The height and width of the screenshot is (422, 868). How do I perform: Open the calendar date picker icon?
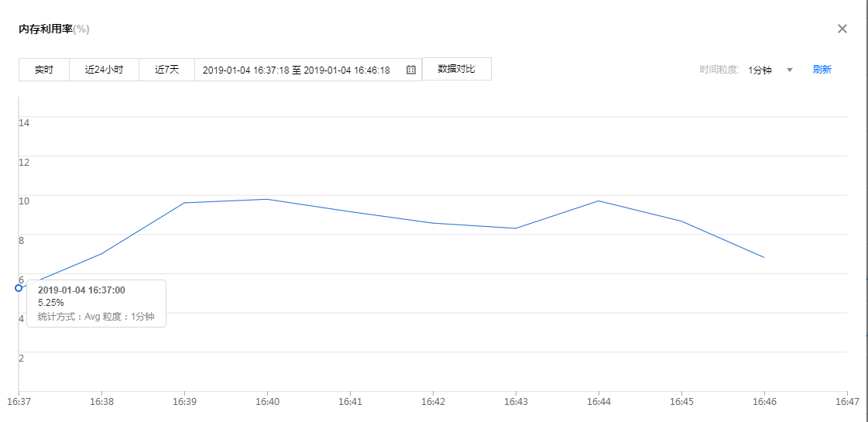click(x=411, y=70)
